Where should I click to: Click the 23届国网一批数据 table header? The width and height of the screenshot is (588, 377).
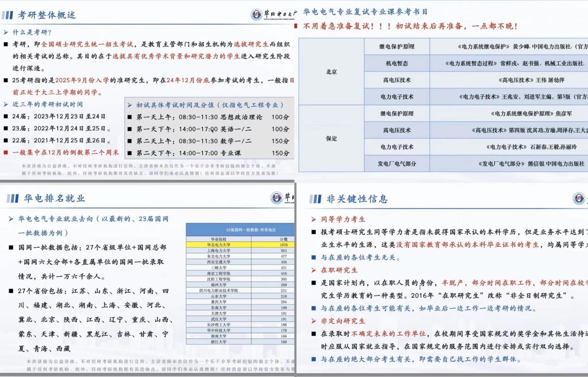(x=240, y=230)
